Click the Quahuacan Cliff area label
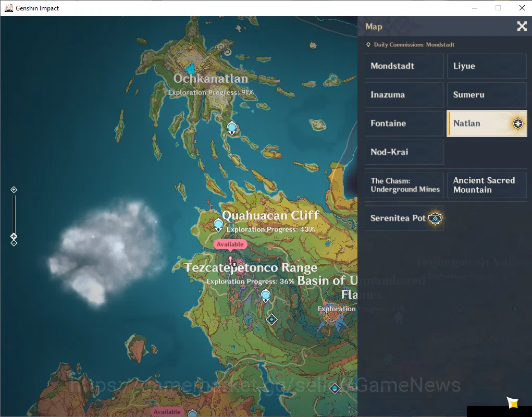The image size is (532, 417). [271, 215]
